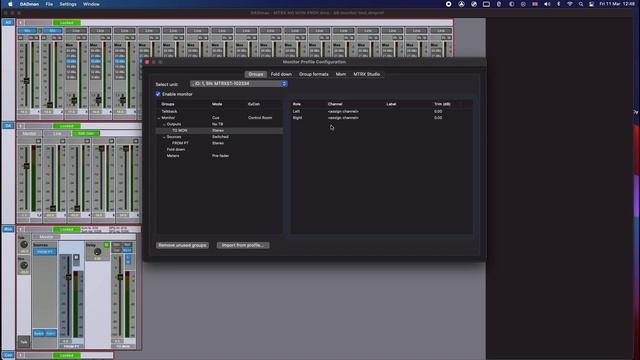The image size is (640, 360).
Task: Click the AD section label button
Action: point(8,22)
